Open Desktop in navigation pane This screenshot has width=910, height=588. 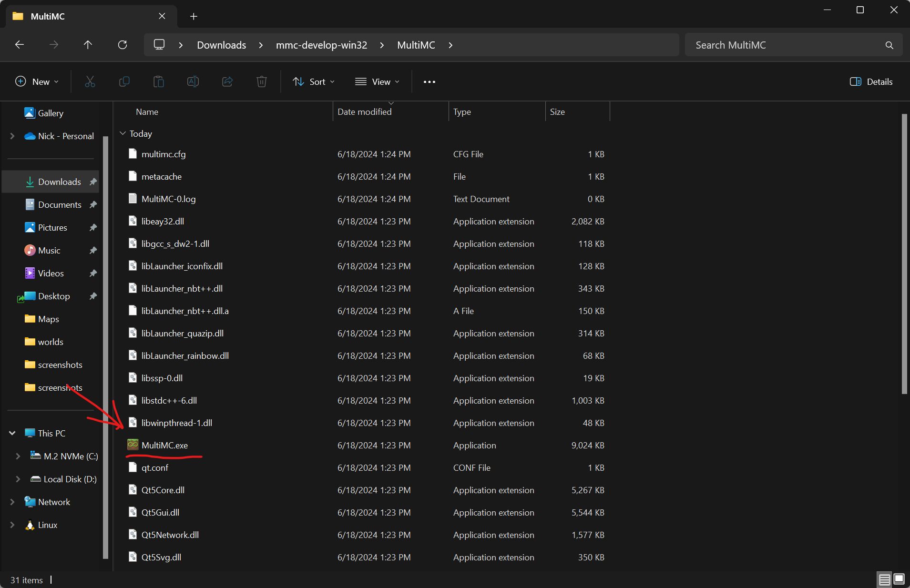[54, 296]
